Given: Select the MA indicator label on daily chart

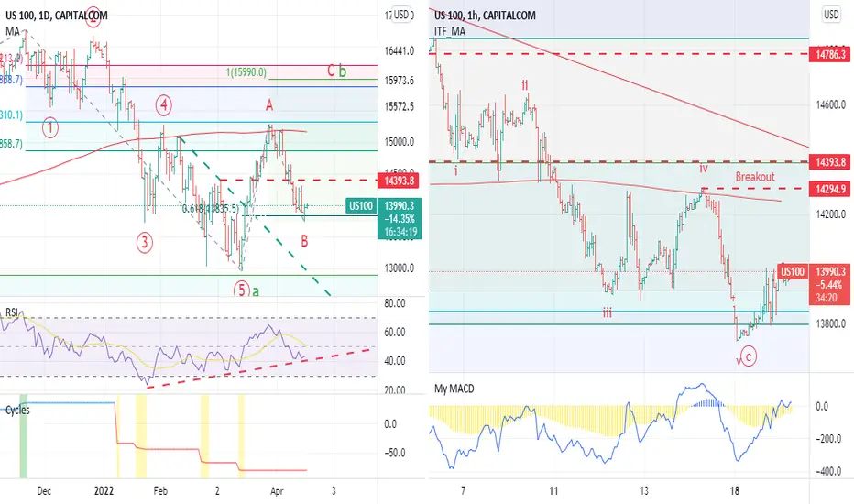Looking at the screenshot, I should 13,31.
